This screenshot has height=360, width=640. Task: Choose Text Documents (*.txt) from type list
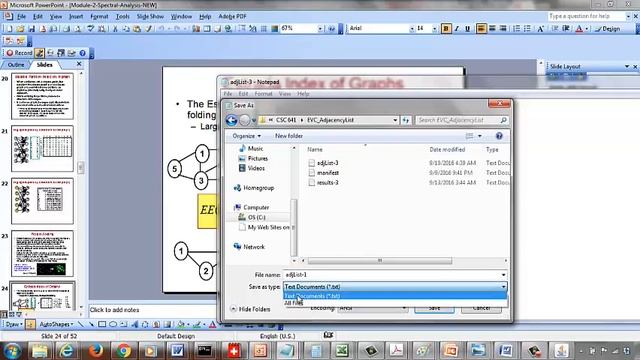(x=395, y=296)
